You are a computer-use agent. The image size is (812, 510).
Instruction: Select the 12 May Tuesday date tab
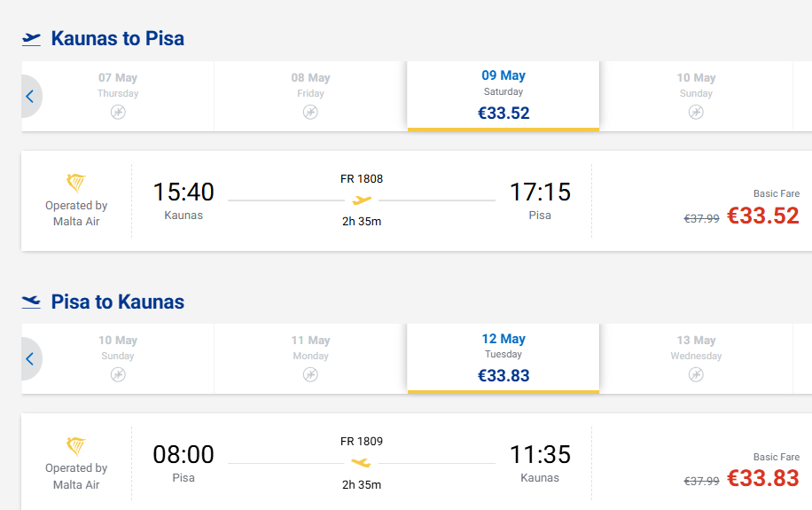tap(503, 357)
